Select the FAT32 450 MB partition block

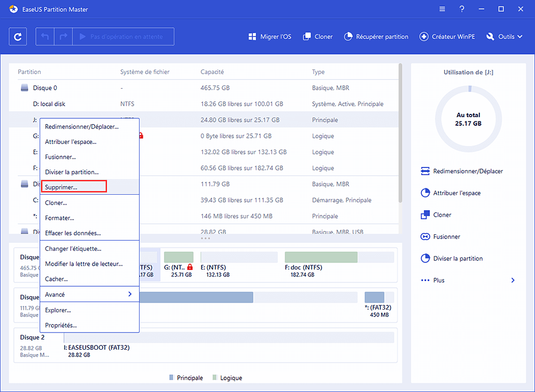click(379, 305)
